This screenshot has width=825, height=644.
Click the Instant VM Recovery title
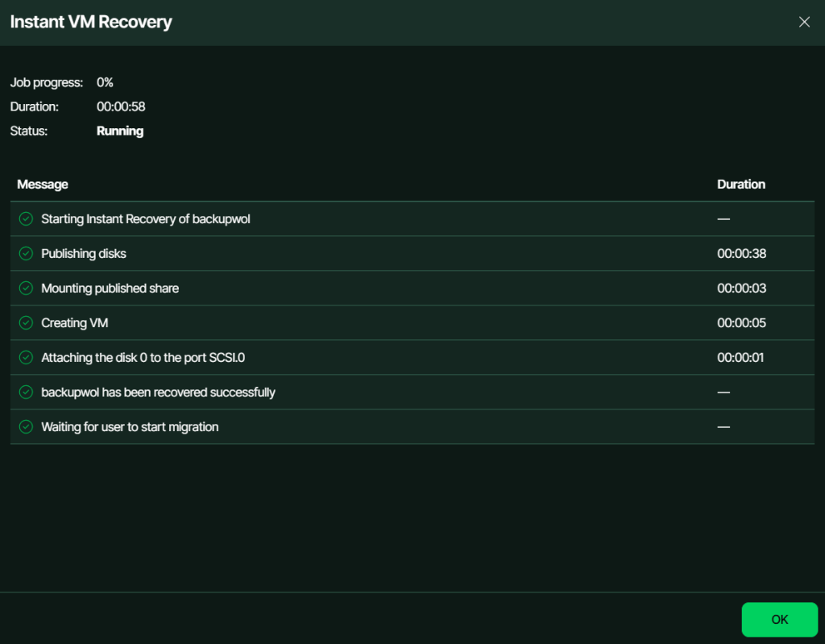click(x=91, y=22)
